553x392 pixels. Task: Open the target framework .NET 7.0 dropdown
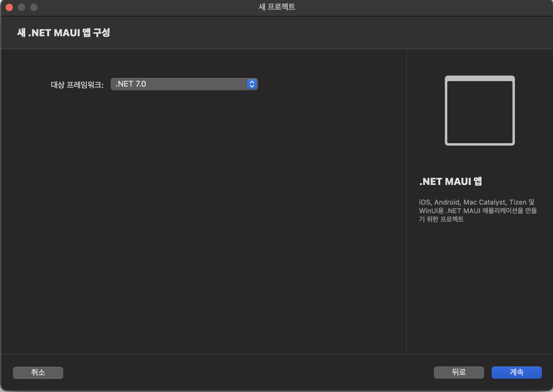[x=184, y=84]
